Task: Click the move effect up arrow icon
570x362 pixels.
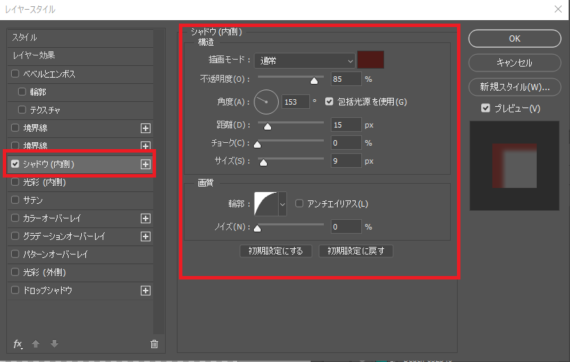Action: point(36,344)
